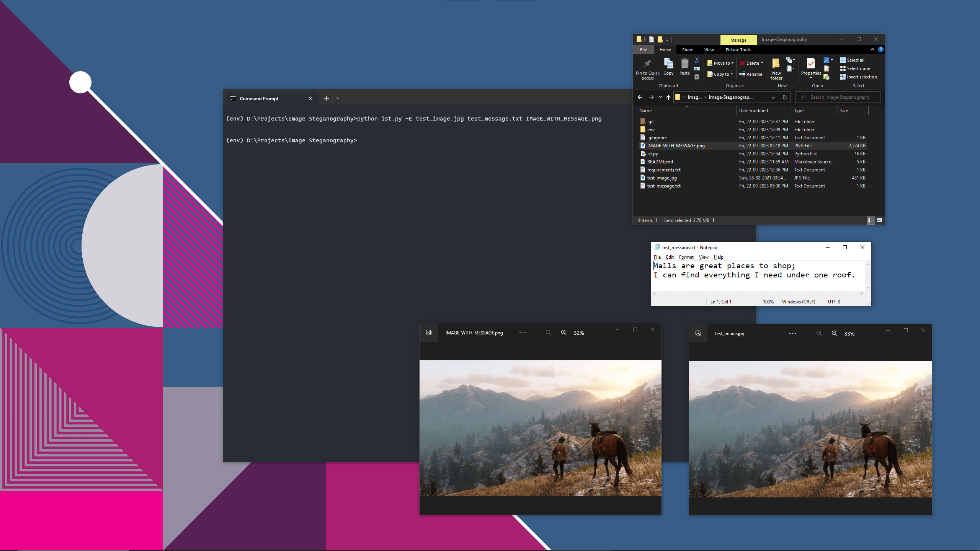
Task: Open the Picture Tools ribbon tab
Action: click(738, 50)
